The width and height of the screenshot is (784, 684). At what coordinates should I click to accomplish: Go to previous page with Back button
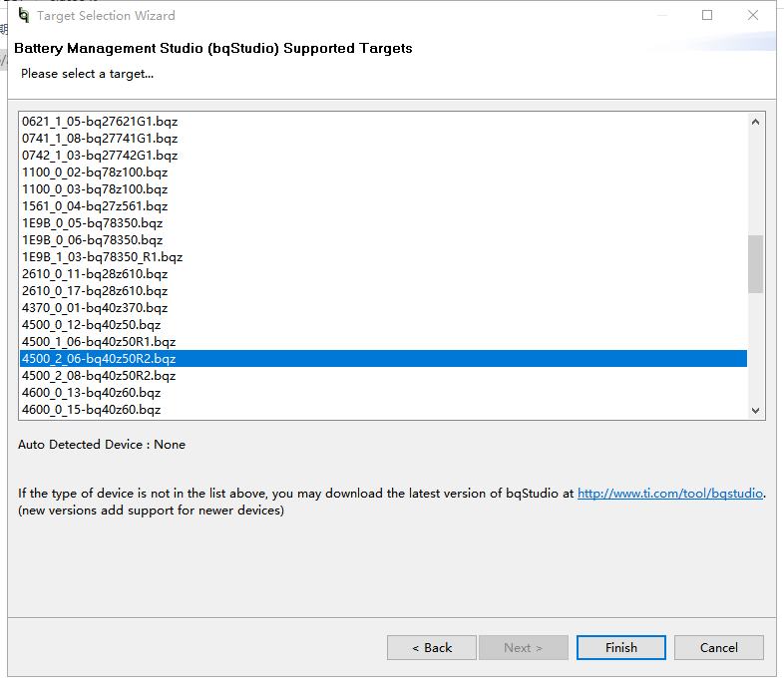(432, 647)
